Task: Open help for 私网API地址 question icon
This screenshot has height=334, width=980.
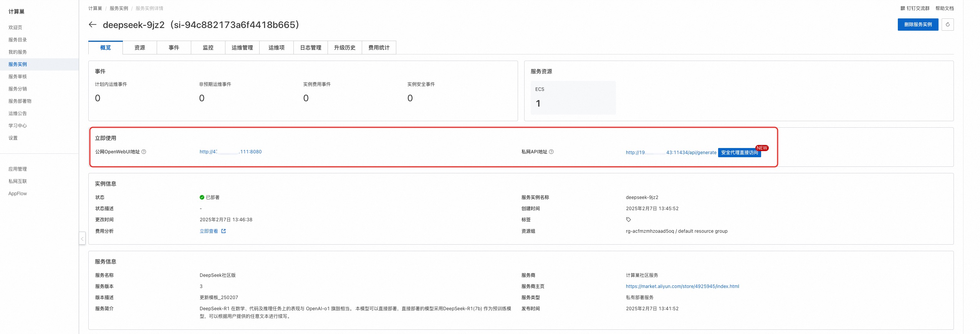Action: [551, 152]
